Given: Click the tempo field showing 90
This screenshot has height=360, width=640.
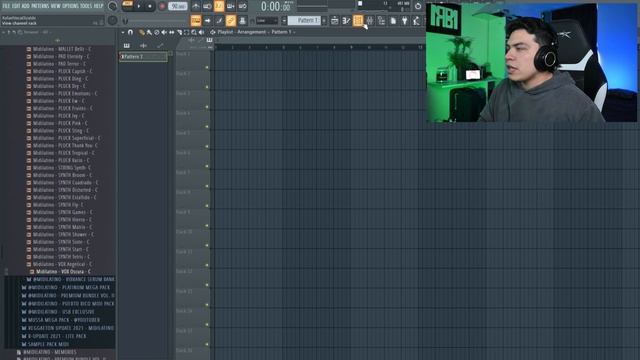Looking at the screenshot, I should pos(178,6).
